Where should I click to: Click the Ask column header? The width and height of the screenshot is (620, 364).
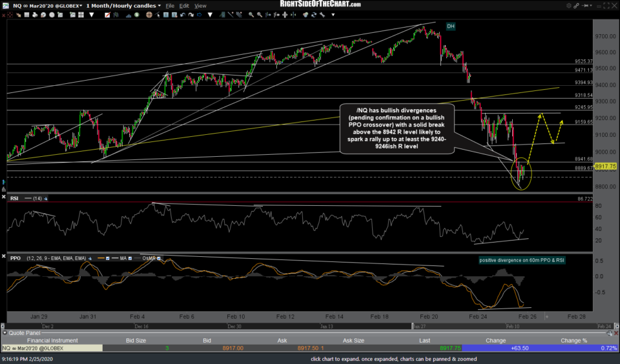pos(282,341)
